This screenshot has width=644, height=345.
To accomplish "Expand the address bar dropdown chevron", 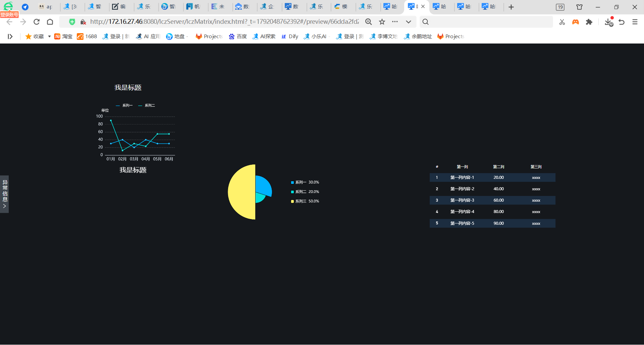I will pos(408,22).
